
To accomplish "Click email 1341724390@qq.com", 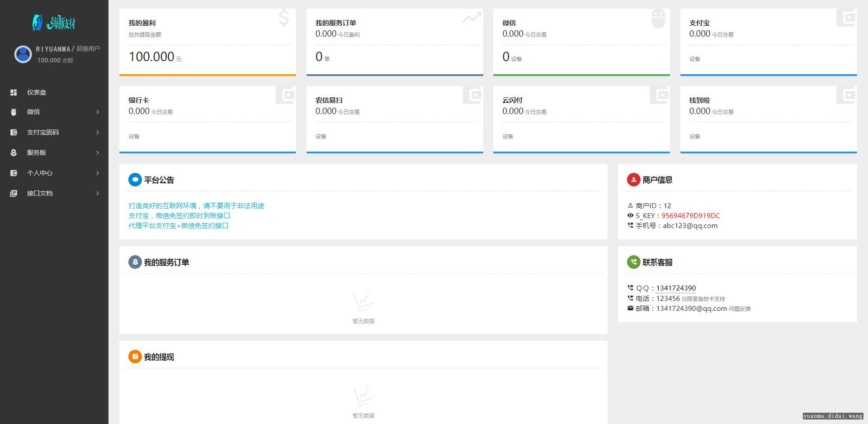I will coord(692,308).
